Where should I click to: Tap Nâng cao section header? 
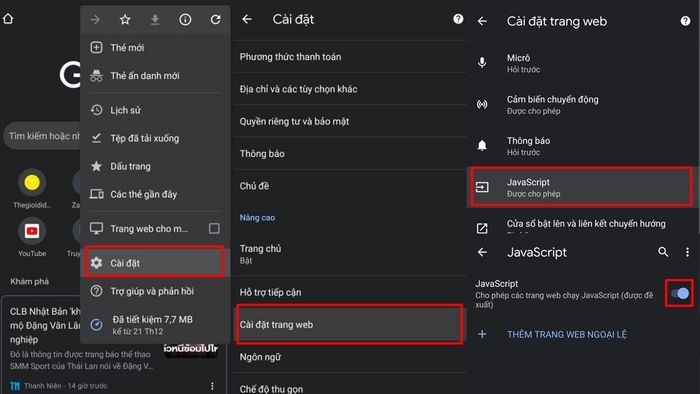click(257, 217)
